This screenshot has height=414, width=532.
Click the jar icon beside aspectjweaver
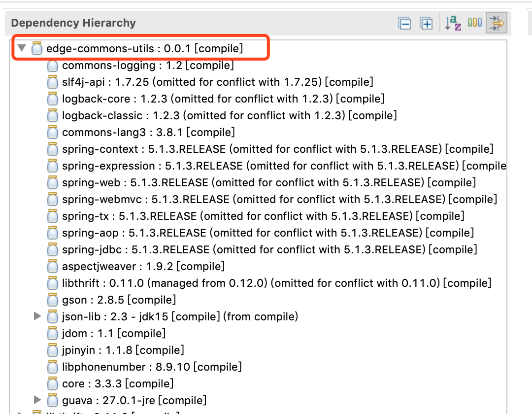53,266
